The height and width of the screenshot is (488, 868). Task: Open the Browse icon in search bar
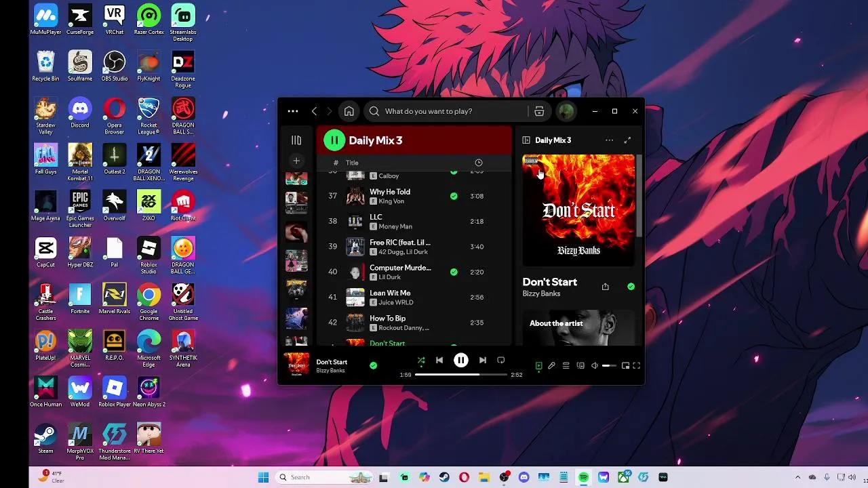pos(539,111)
